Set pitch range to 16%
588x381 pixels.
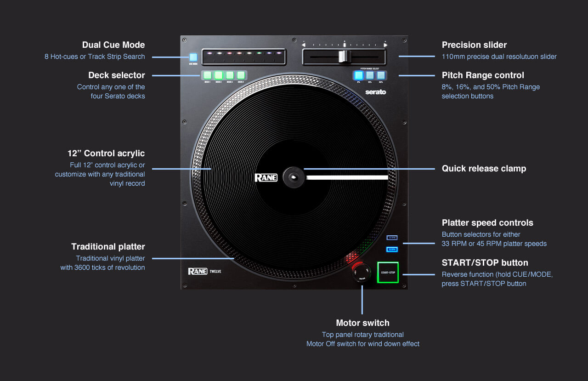coord(370,75)
